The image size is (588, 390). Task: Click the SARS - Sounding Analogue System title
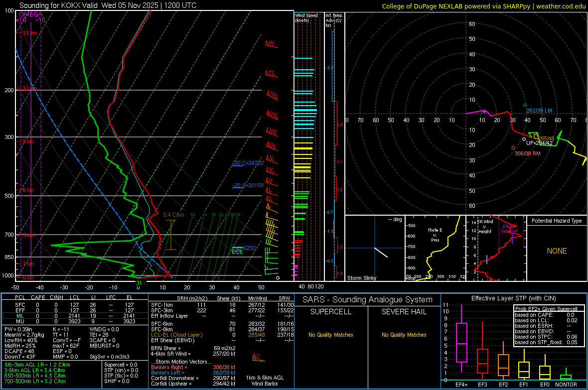pyautogui.click(x=368, y=300)
